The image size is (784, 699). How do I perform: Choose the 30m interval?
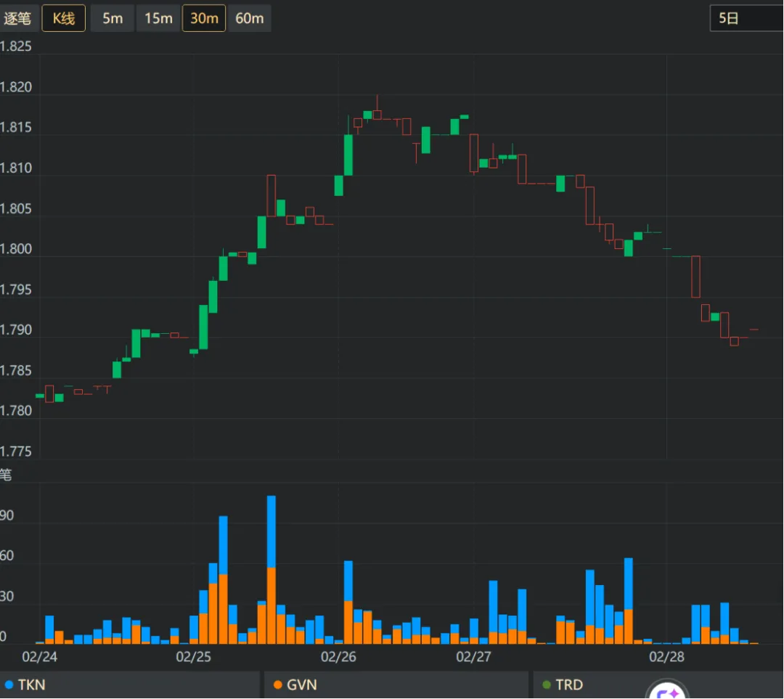pyautogui.click(x=204, y=18)
